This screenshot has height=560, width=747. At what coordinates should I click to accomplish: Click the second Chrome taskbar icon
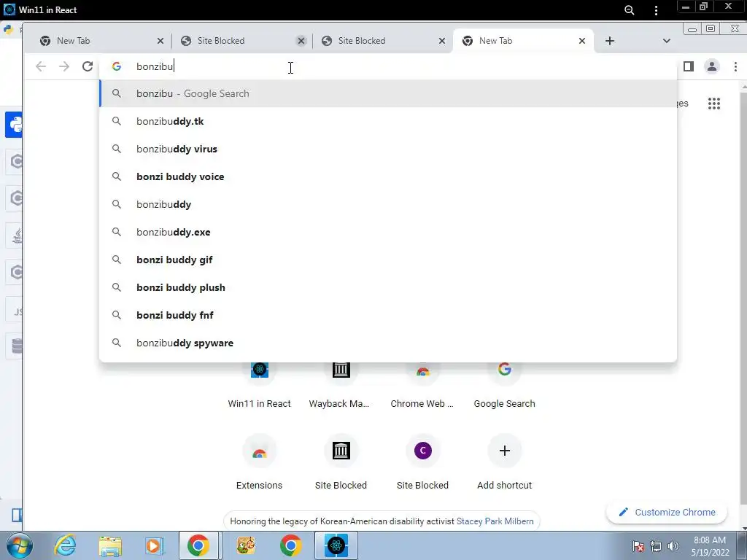tap(290, 545)
